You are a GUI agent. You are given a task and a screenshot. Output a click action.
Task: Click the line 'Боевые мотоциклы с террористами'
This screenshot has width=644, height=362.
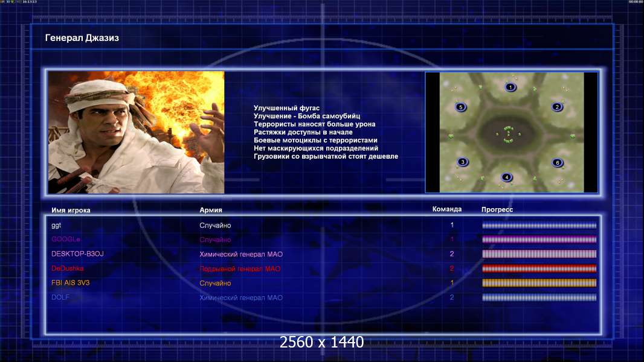[x=315, y=140]
